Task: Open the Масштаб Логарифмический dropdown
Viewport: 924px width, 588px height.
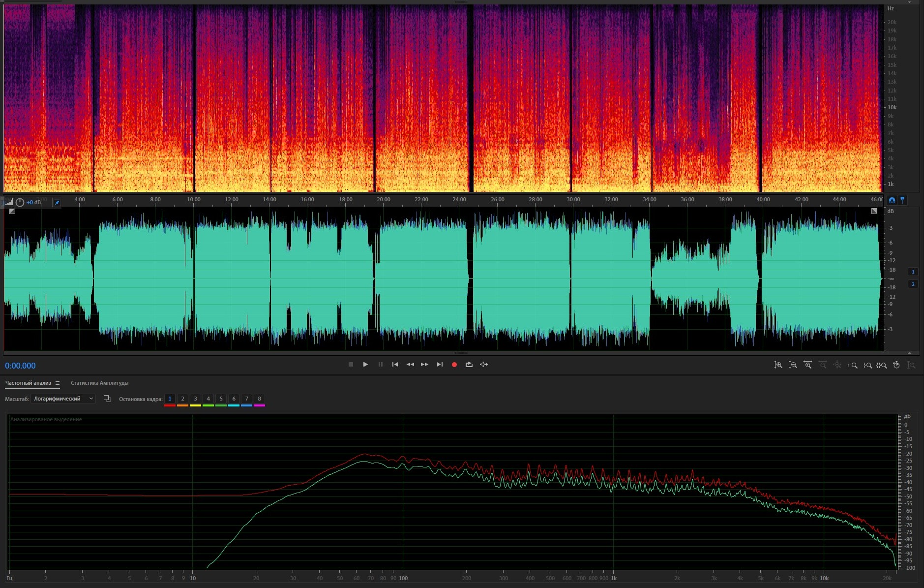Action: coord(63,399)
